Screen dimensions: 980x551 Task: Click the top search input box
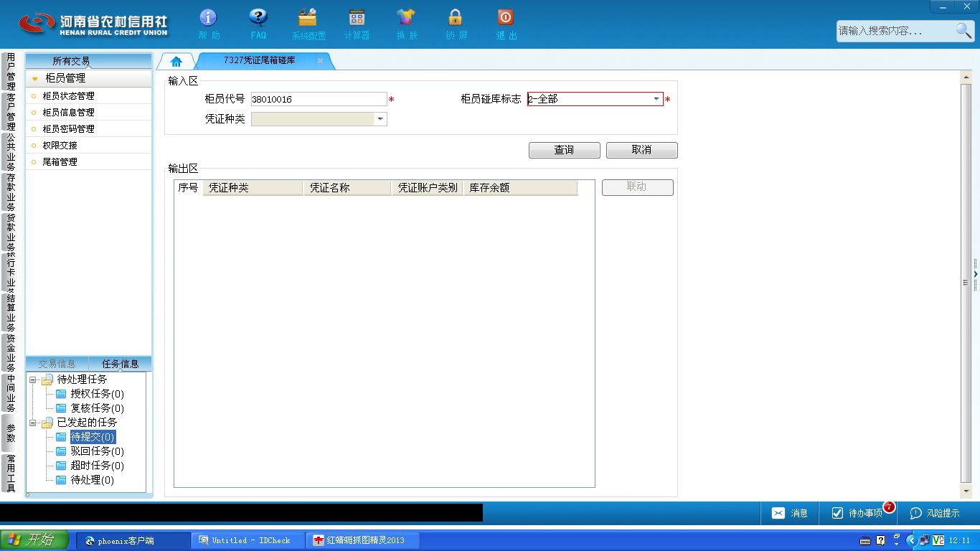click(895, 31)
